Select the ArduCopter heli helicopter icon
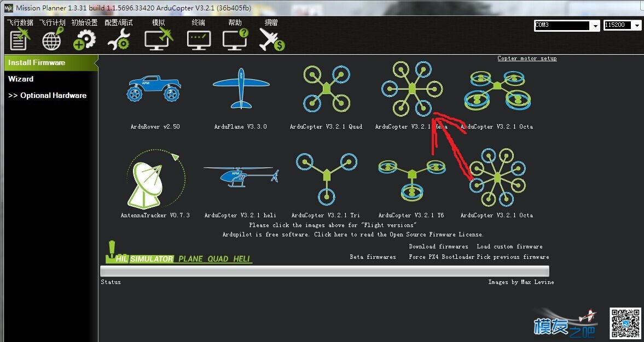The height and width of the screenshot is (342, 644). (241, 177)
